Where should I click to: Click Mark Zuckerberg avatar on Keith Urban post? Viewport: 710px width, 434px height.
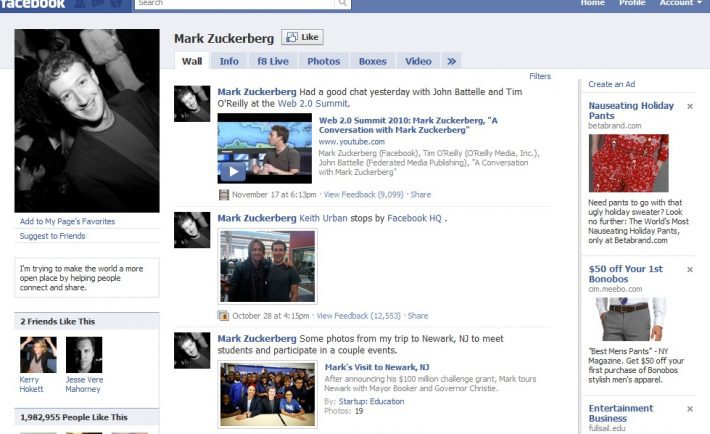click(x=192, y=230)
